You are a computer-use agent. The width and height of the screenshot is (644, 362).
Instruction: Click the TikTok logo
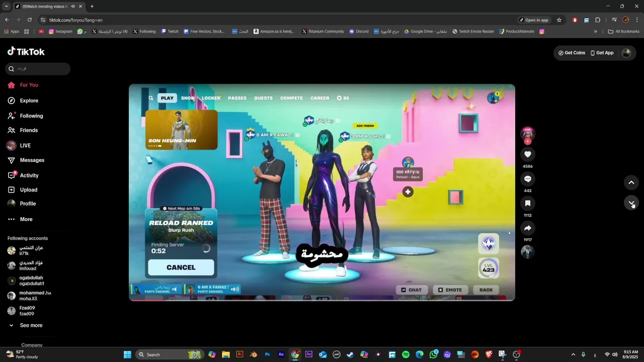click(x=26, y=51)
